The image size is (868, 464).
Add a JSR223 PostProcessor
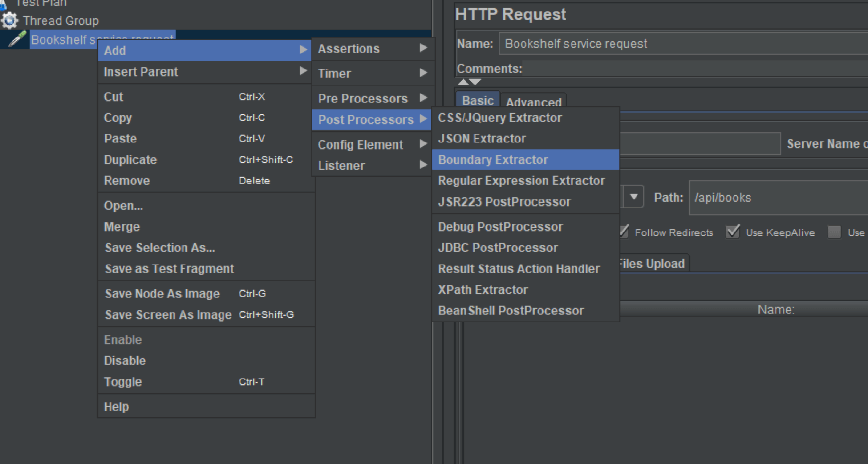(525, 201)
